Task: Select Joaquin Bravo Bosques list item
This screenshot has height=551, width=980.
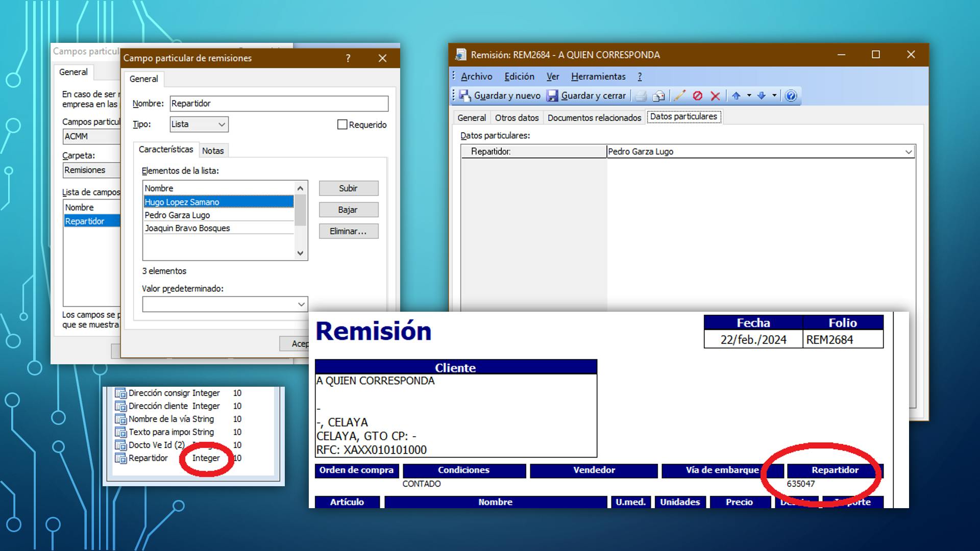Action: pyautogui.click(x=187, y=228)
